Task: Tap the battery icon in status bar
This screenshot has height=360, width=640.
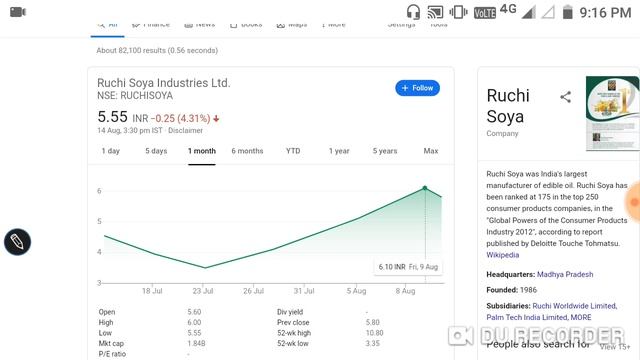Action: (567, 12)
